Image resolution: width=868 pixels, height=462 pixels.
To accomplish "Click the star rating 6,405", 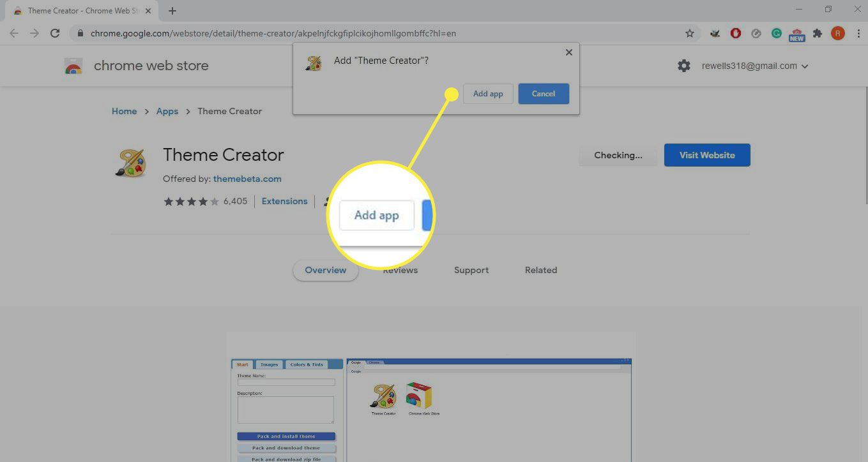I will click(x=205, y=201).
